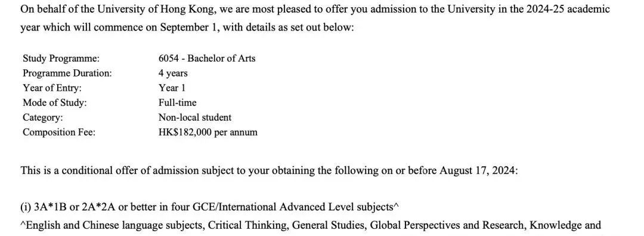Select the "Year 1" entry value
The height and width of the screenshot is (236, 644).
[172, 88]
